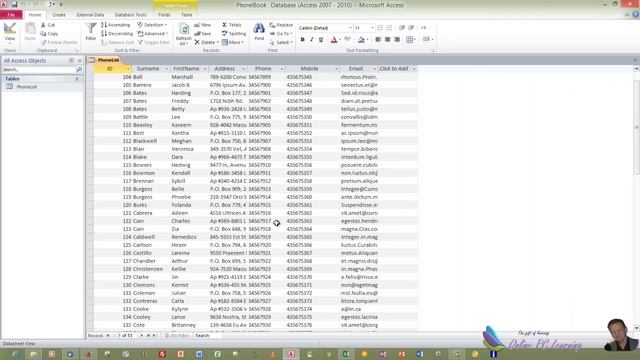Click the navigation pane Search field
Viewport: 640px width, 360px height.
(39, 70)
